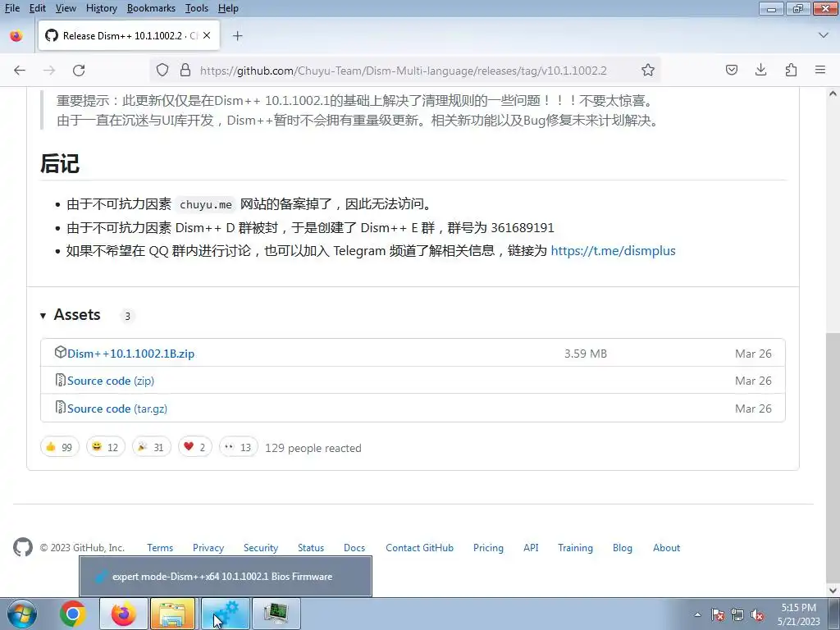Click the GitHub logo in footer
840x630 pixels.
point(23,547)
